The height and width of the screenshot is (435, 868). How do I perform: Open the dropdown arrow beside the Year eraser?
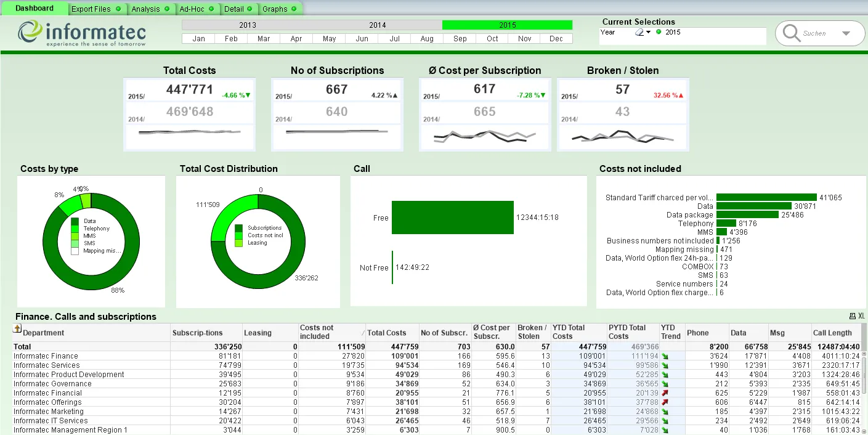click(648, 33)
